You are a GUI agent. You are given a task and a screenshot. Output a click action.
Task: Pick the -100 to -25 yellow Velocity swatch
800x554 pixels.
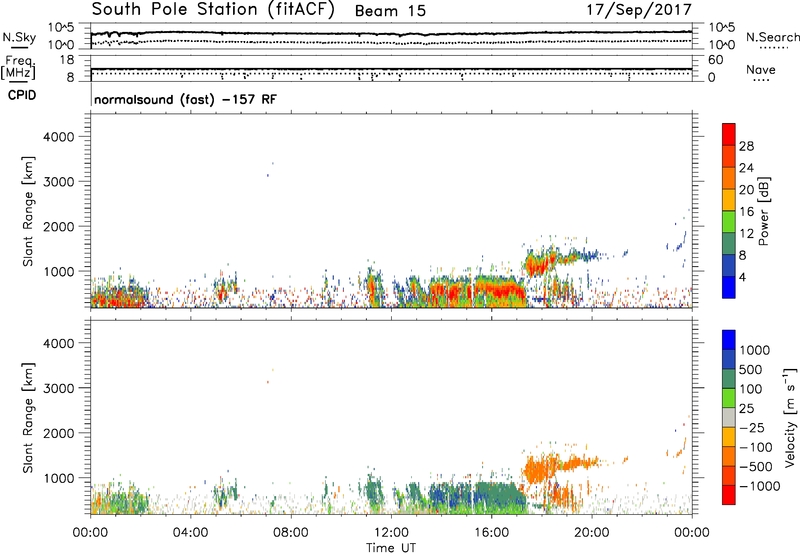point(729,438)
